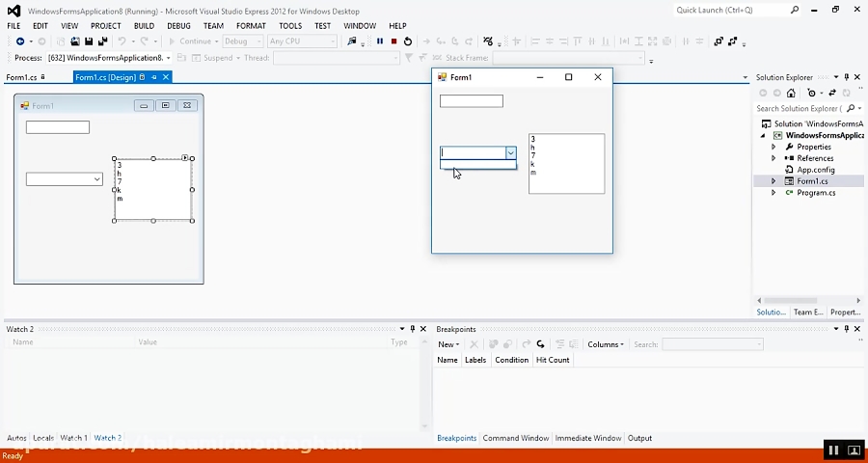Screen dimensions: 868x463
Task: Click the Quick Launch search icon
Action: pyautogui.click(x=794, y=10)
